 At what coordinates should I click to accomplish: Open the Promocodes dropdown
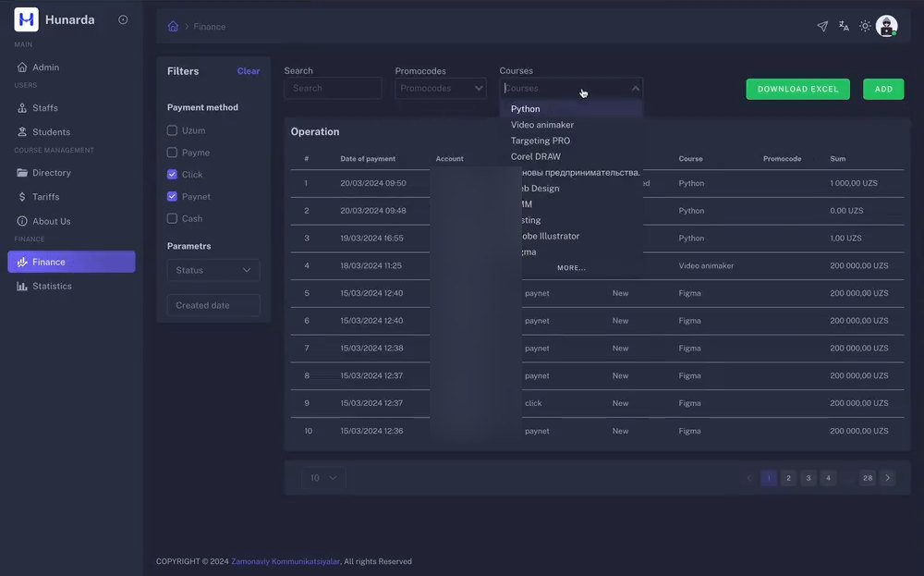coord(441,89)
